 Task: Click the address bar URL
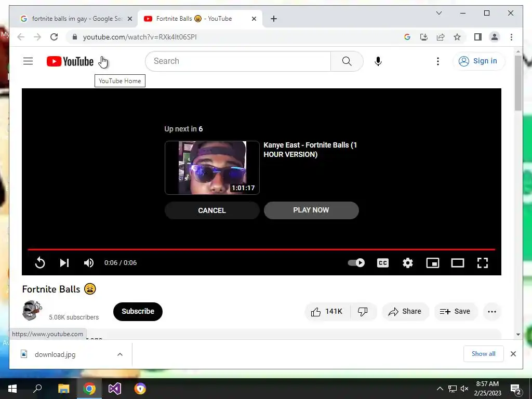[140, 37]
